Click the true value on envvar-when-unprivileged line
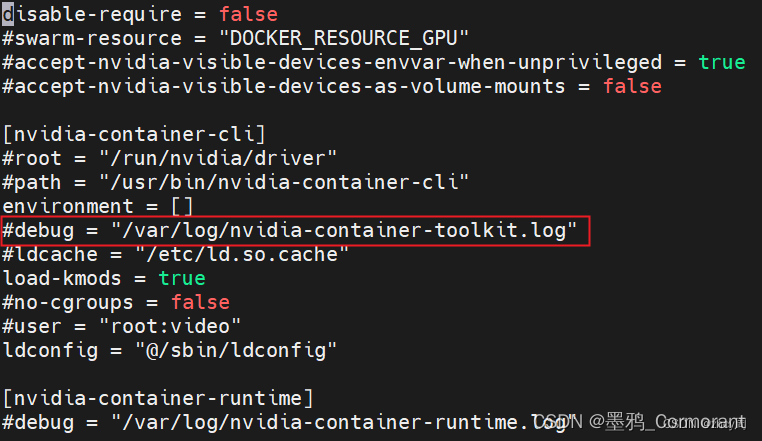The image size is (762, 441). 722,62
